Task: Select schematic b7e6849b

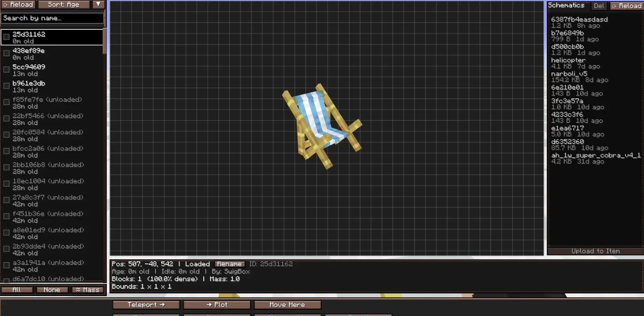Action: 595,36
